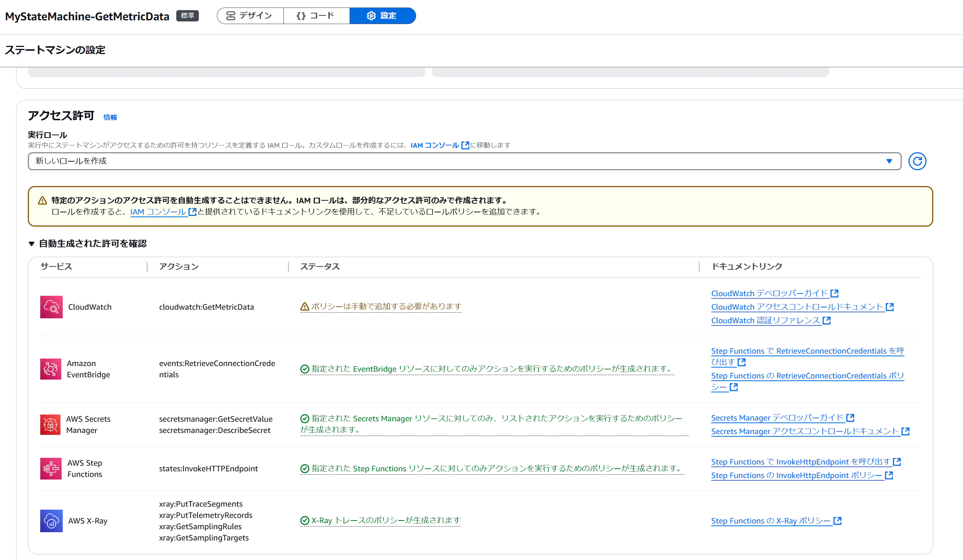Switch to the コード tab
Viewport: 963px width, 560px height.
tap(316, 16)
